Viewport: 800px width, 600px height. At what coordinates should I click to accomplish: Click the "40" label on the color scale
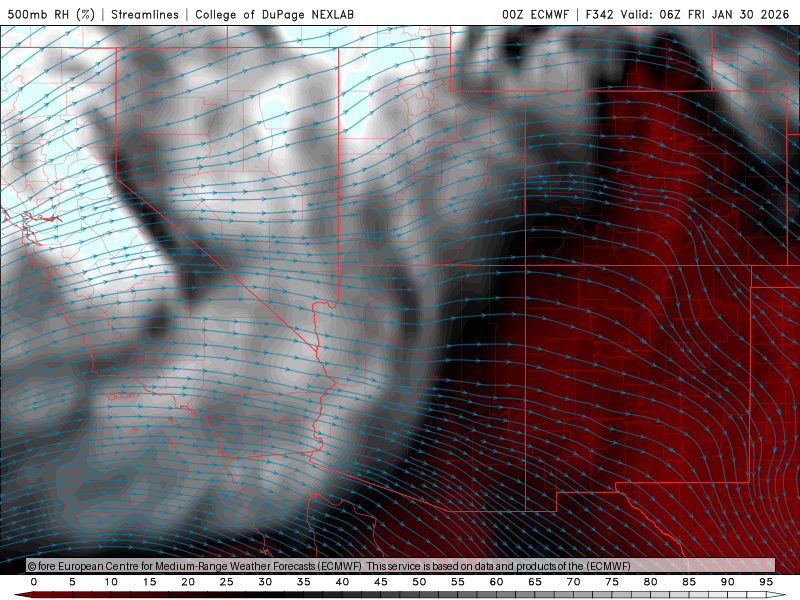[x=342, y=582]
